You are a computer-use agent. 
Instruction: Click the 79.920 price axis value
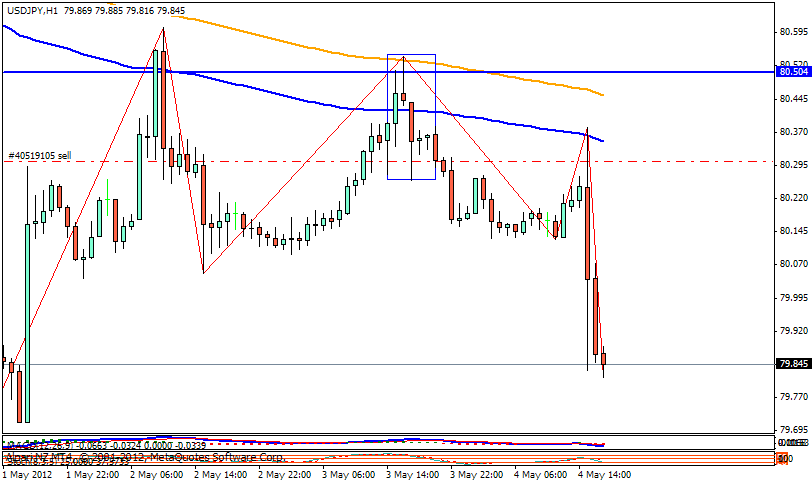coord(794,331)
